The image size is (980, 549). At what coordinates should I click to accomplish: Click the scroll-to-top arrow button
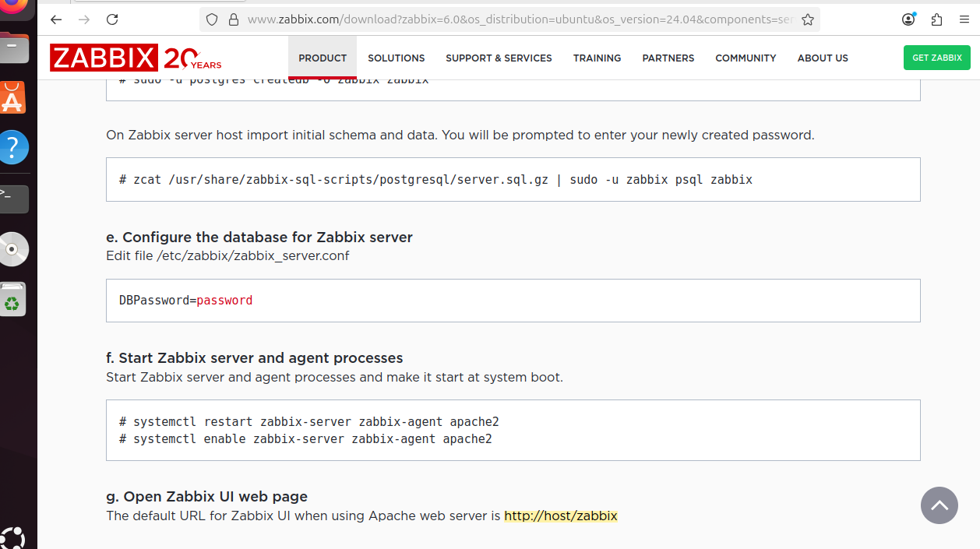click(x=939, y=505)
